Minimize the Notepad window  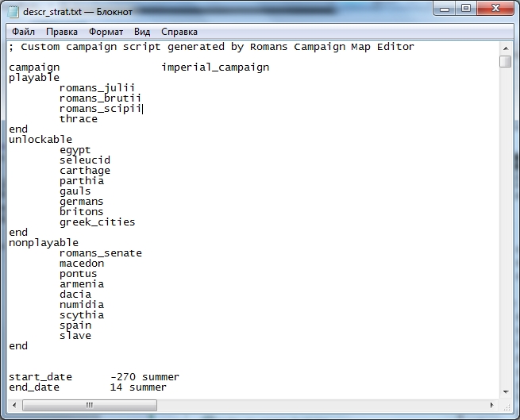point(445,9)
